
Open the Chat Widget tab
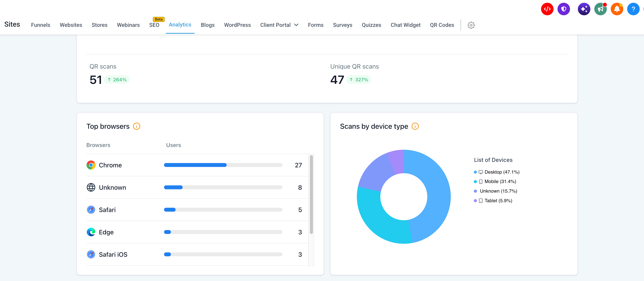406,25
